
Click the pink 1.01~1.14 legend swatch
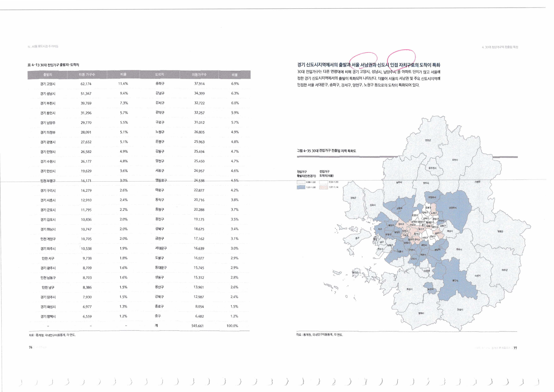click(x=323, y=187)
